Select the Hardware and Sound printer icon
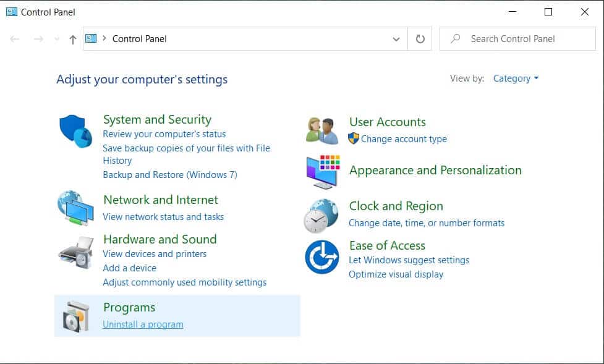This screenshot has width=604, height=364. point(75,252)
